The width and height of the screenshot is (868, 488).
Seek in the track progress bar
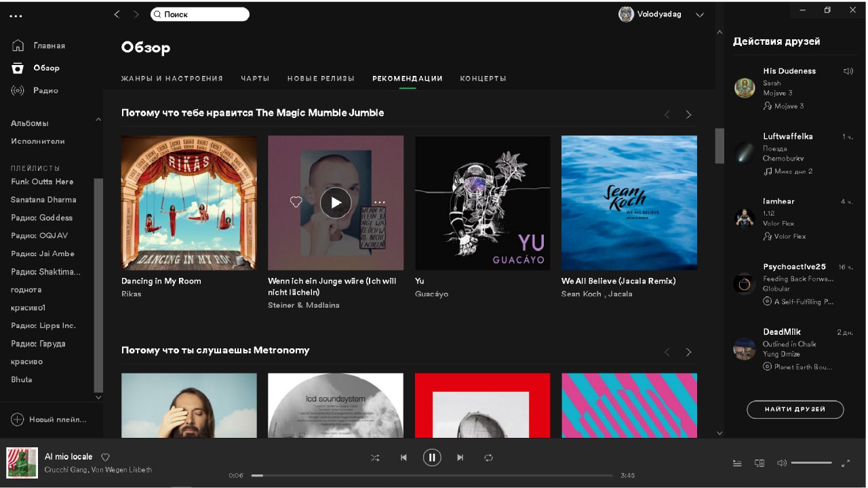click(432, 475)
